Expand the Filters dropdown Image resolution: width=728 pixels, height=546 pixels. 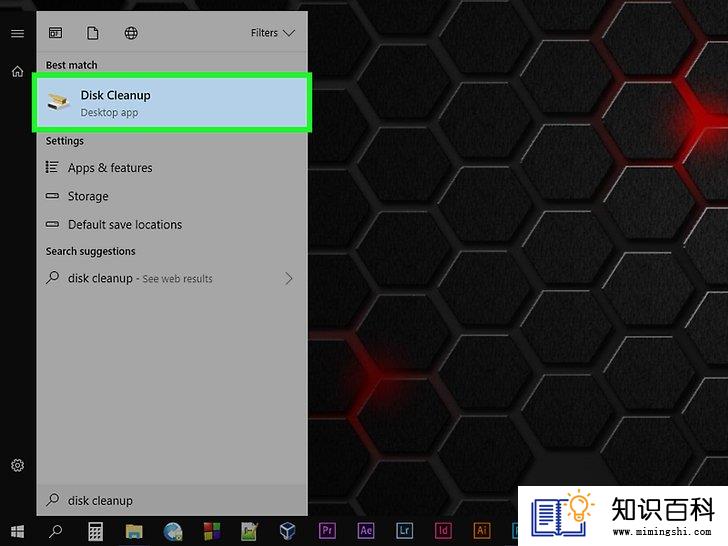tap(273, 33)
